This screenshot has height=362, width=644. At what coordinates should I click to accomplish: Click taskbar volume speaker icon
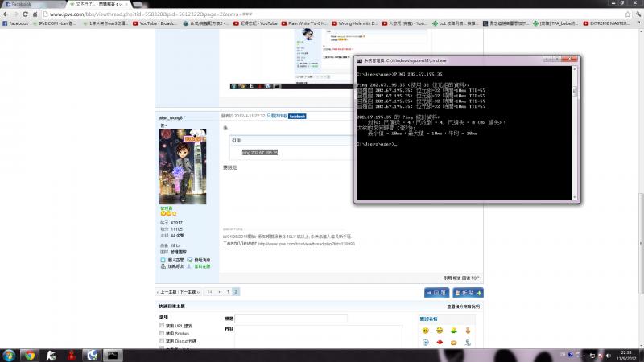click(609, 356)
